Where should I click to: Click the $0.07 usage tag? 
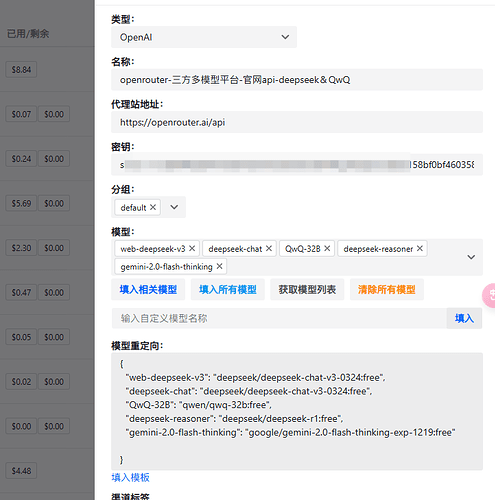point(21,114)
